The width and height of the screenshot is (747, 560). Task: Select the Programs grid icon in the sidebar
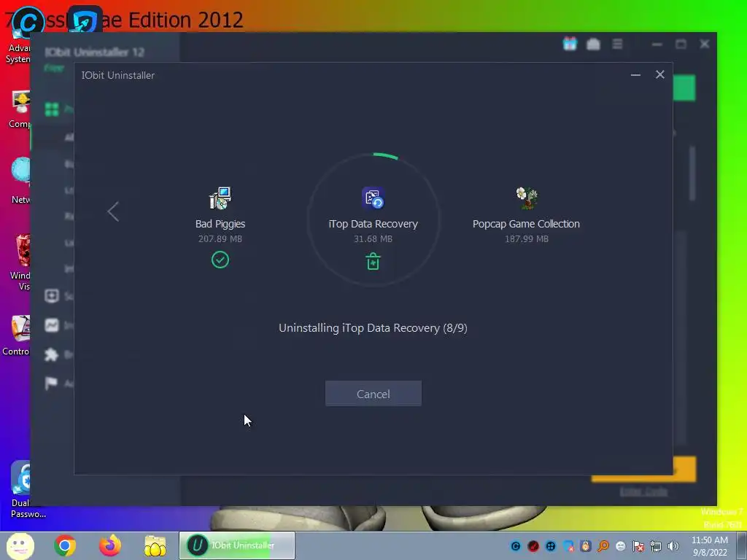[x=52, y=109]
